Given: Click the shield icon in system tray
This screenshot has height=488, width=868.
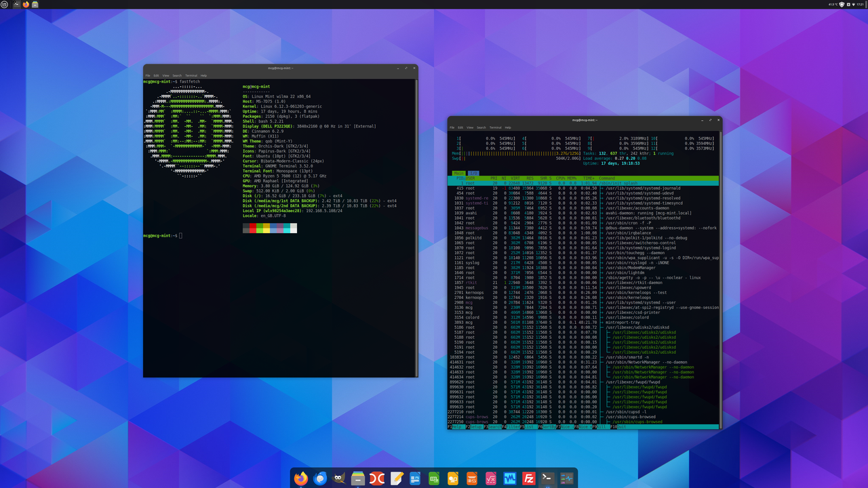Looking at the screenshot, I should (x=842, y=4).
